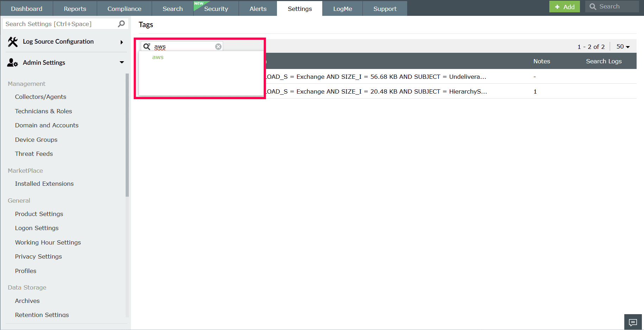
Task: Click the 1 - 2 of 2 pagination text
Action: [x=591, y=47]
